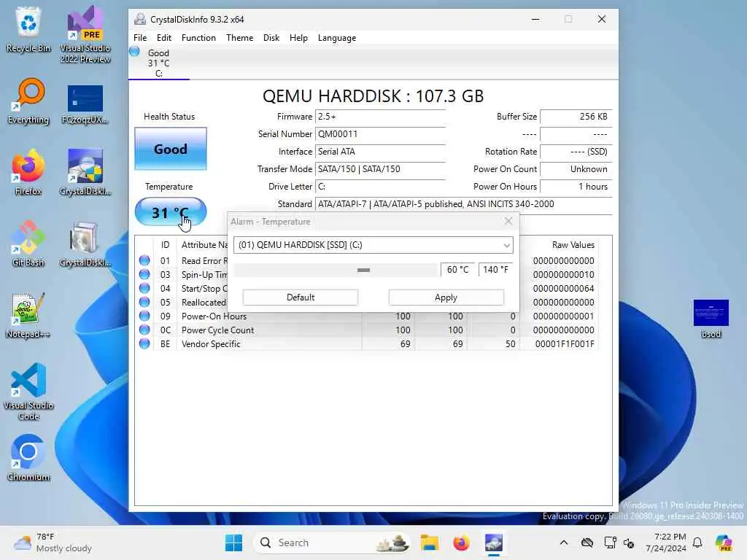Image resolution: width=747 pixels, height=560 pixels.
Task: Close the Alarm - Temperature dialog
Action: 508,221
